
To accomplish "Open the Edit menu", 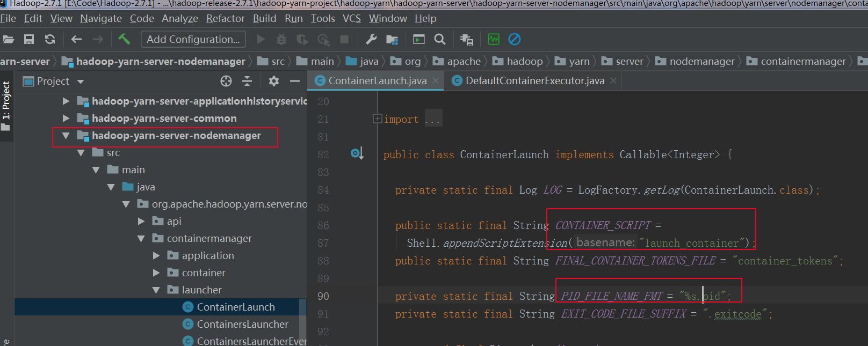I will tap(33, 18).
